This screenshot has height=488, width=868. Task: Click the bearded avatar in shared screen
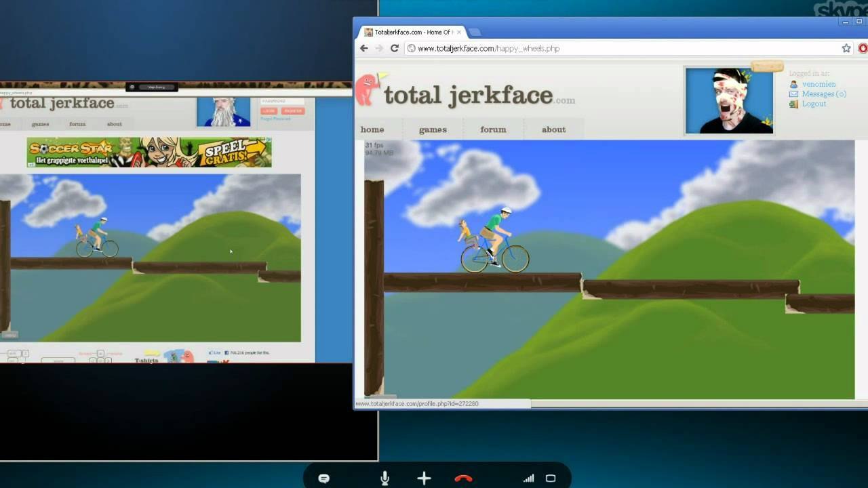tap(223, 112)
